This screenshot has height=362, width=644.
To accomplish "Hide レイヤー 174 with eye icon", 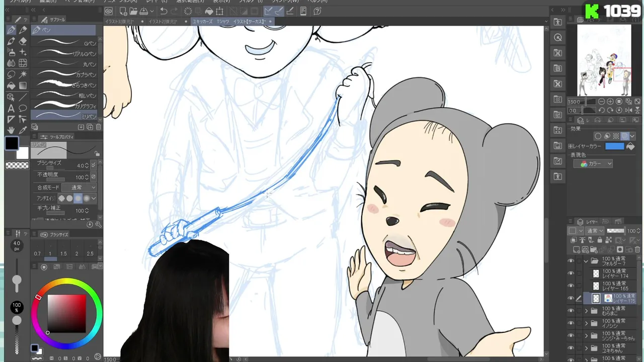I will 571,274.
